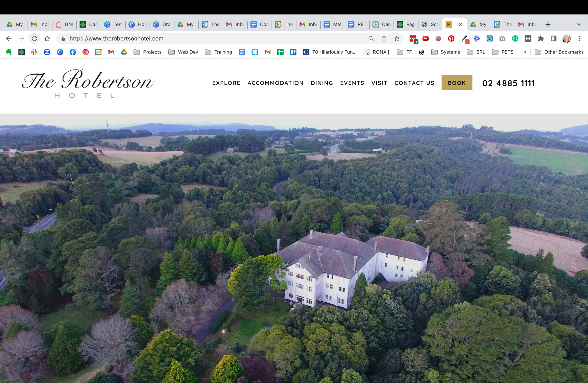Click the phone number 02 4885 1111

click(x=508, y=83)
